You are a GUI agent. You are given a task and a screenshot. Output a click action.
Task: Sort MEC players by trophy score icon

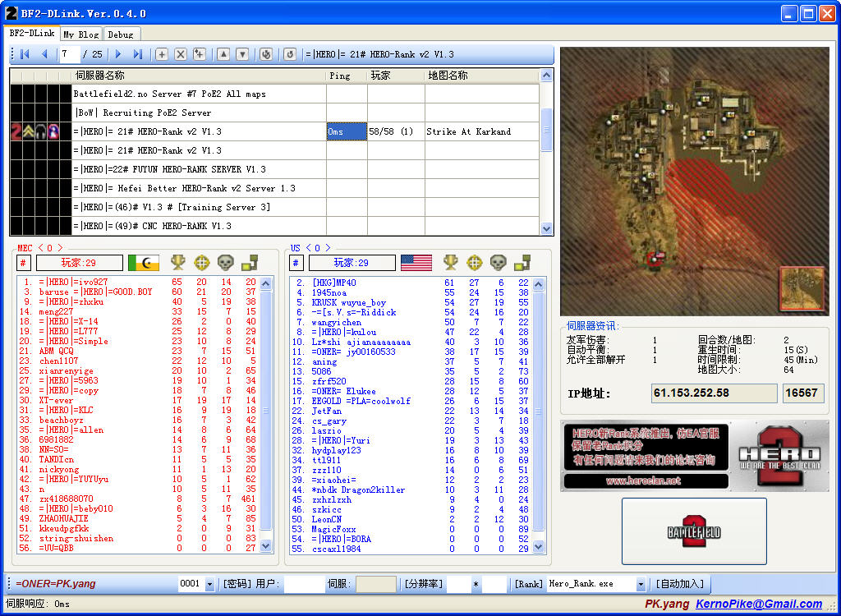coord(177,263)
